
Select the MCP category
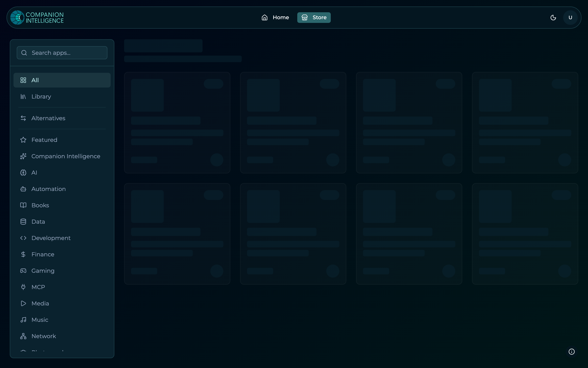62,287
